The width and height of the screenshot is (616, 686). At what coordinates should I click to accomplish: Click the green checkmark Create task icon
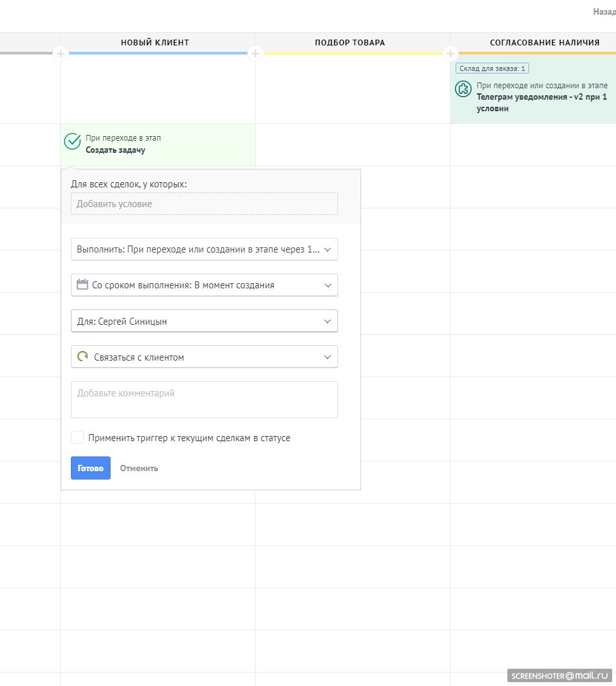pyautogui.click(x=72, y=141)
